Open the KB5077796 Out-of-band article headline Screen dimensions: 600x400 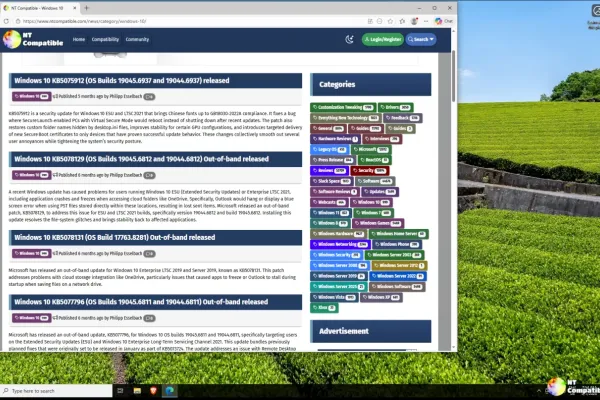tap(141, 302)
